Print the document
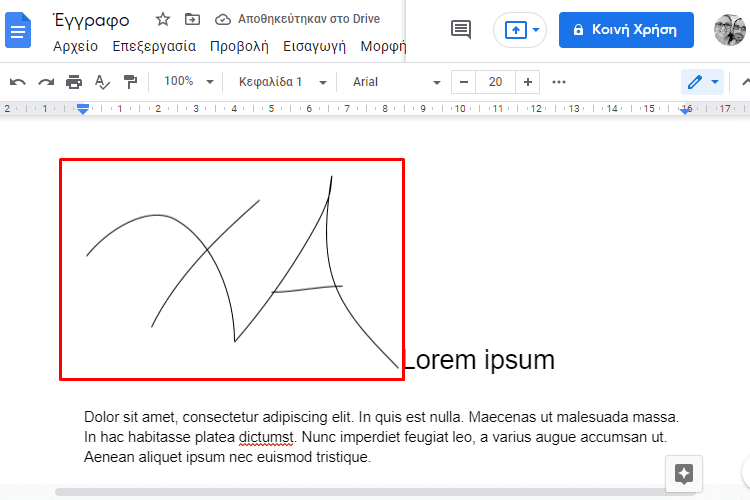This screenshot has height=500, width=750. coord(74,82)
